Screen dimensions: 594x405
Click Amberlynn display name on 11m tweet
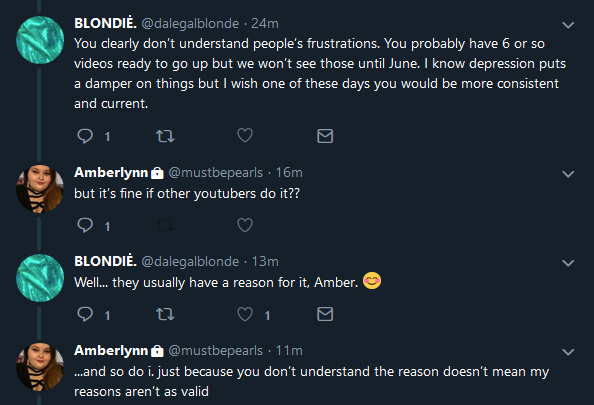click(x=111, y=350)
